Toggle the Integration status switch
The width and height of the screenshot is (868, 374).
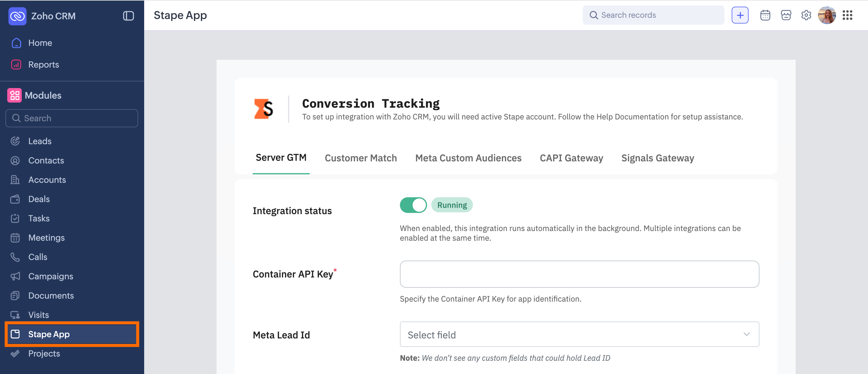413,205
